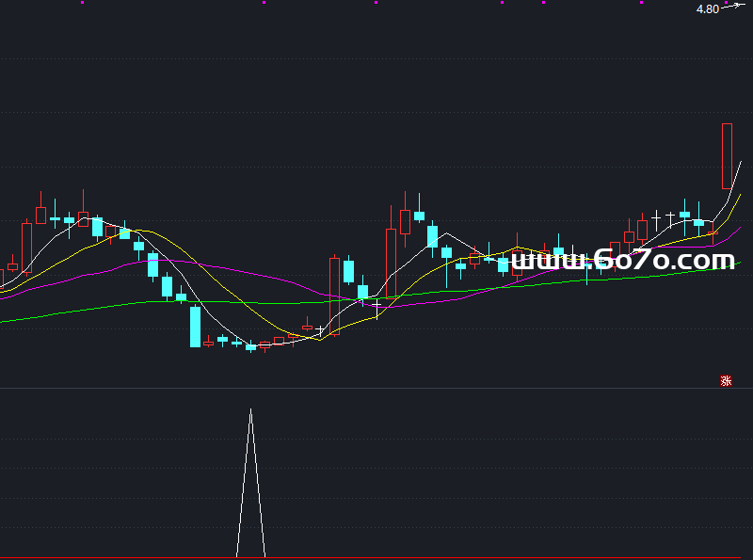Screen dimensions: 753x560
Task: Click the red 涨 marker icon
Action: [x=726, y=381]
